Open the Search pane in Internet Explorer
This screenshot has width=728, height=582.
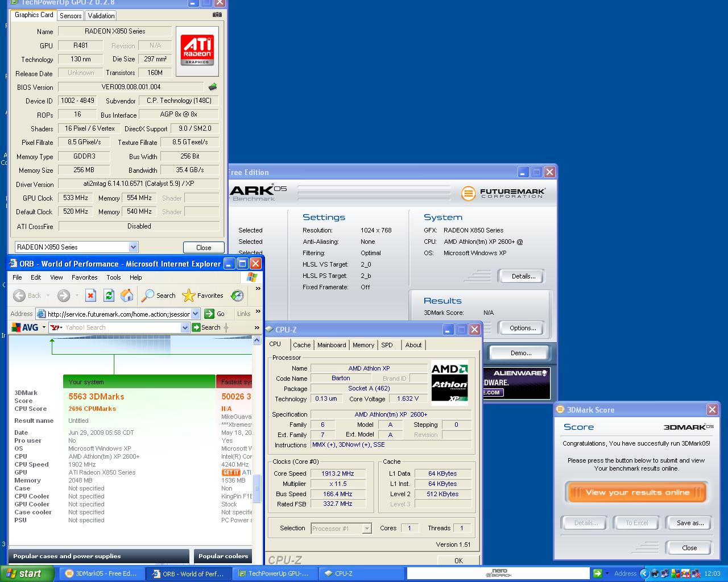pos(159,296)
